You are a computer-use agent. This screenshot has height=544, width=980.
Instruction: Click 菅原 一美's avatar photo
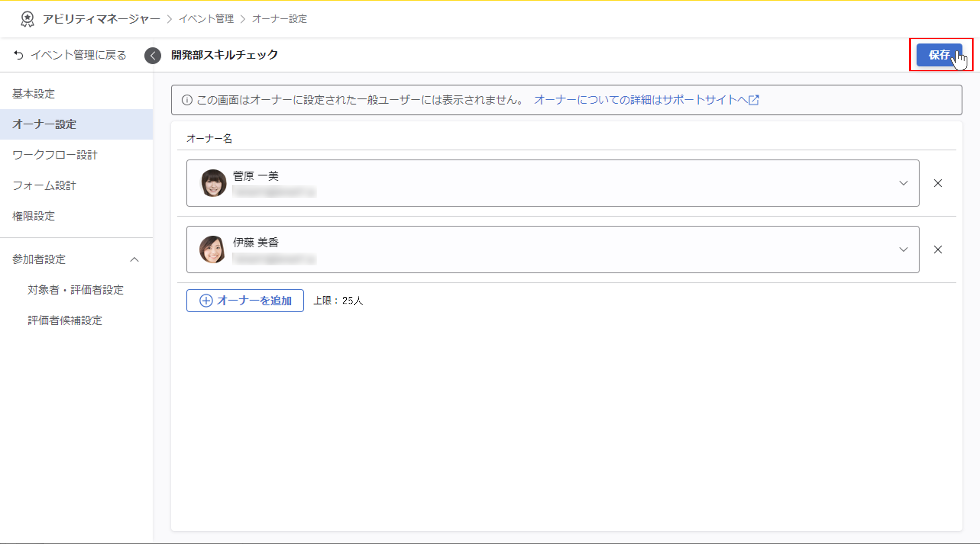(x=213, y=183)
